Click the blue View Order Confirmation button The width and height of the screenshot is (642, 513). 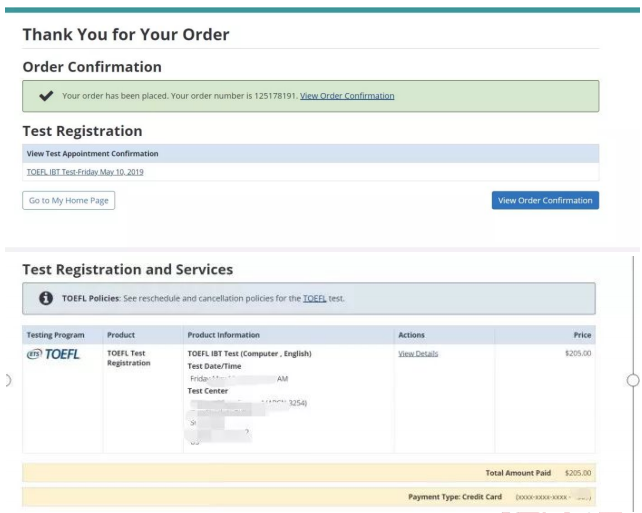(545, 200)
